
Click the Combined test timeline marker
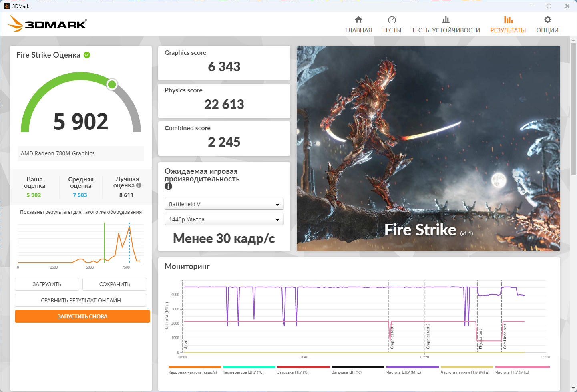point(505,337)
